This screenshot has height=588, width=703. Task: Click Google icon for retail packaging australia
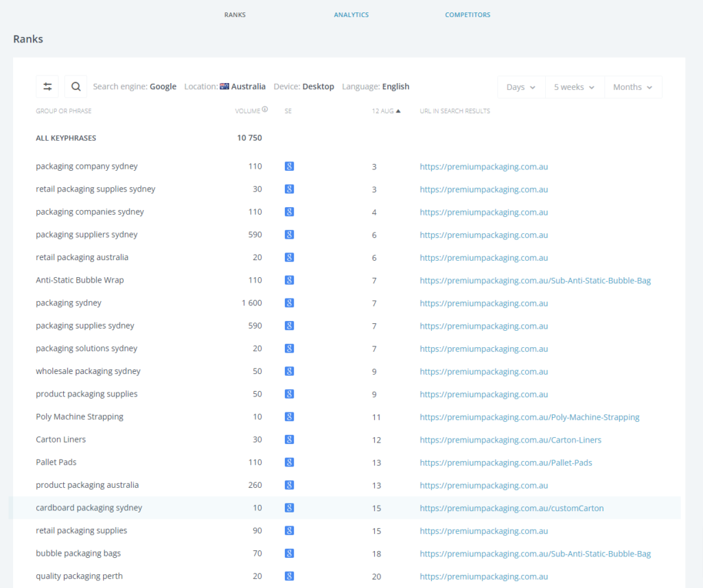click(289, 258)
